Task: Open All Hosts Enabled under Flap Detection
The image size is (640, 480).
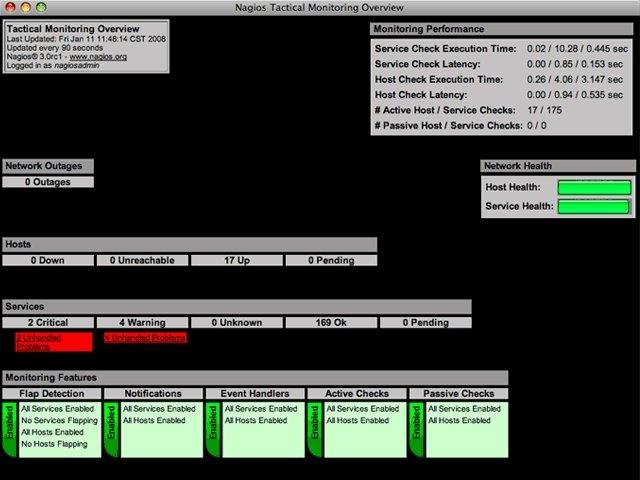Action: tap(52, 432)
